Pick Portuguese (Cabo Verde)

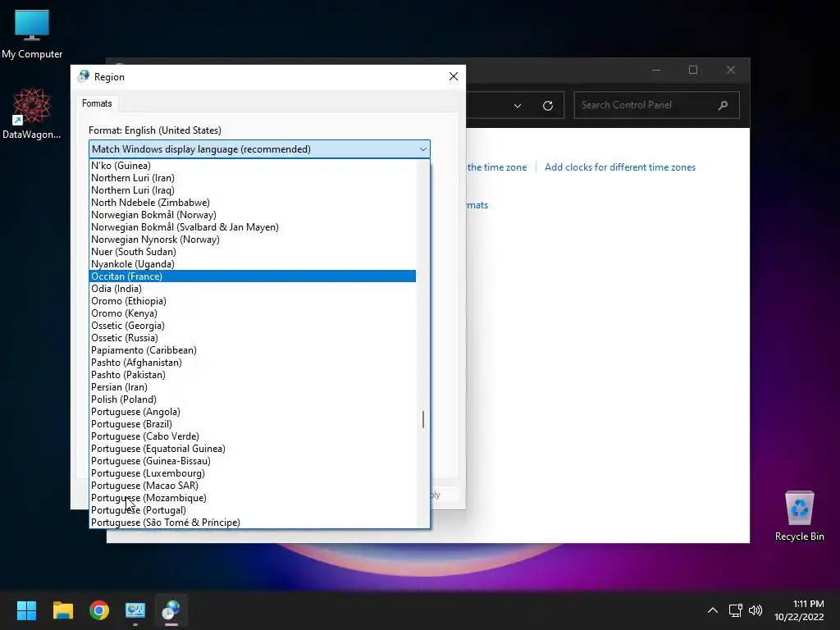[x=253, y=436]
